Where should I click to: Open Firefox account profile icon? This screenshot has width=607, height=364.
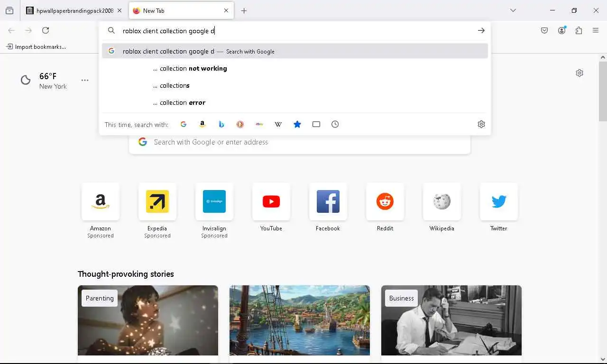(562, 31)
